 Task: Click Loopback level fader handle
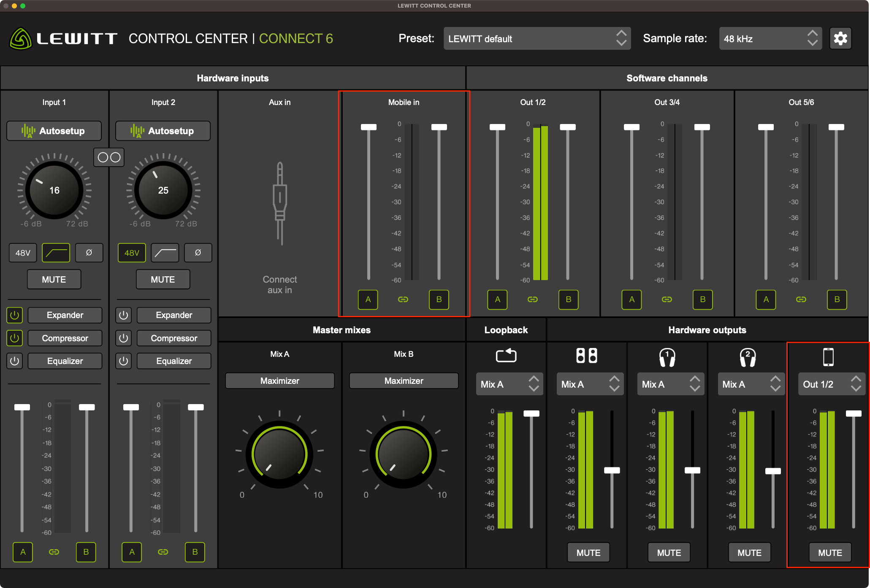[x=531, y=413]
